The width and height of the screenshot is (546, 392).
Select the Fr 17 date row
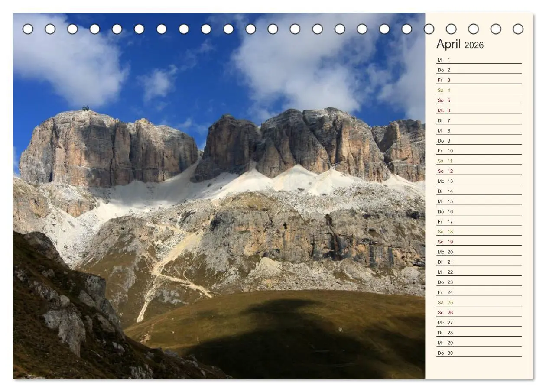point(479,221)
